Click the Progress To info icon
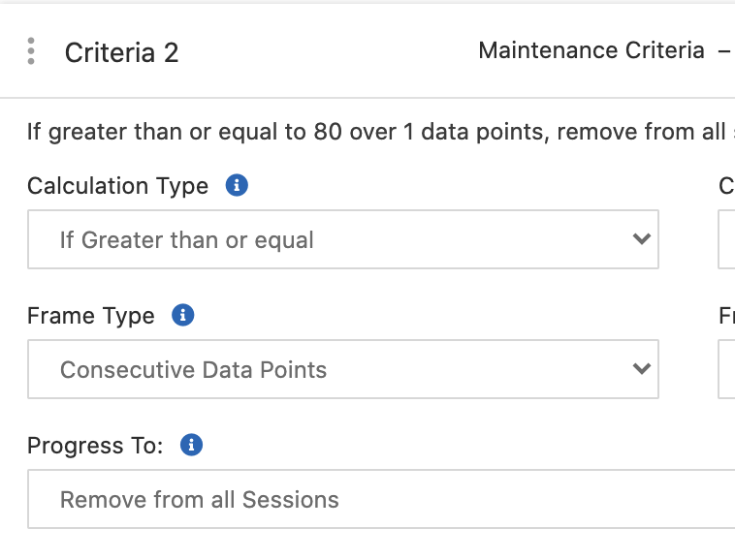Image resolution: width=735 pixels, height=560 pixels. click(x=192, y=445)
